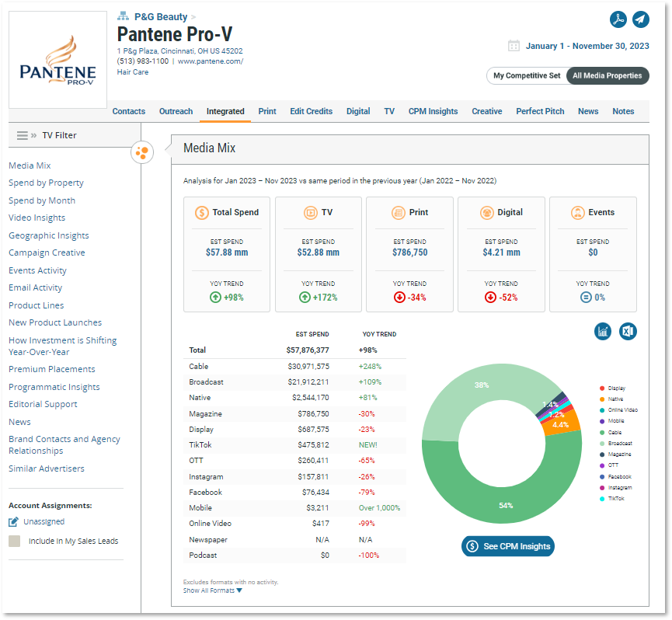The image size is (672, 620).
Task: Select the TikTok NEW! trend value
Action: [367, 444]
